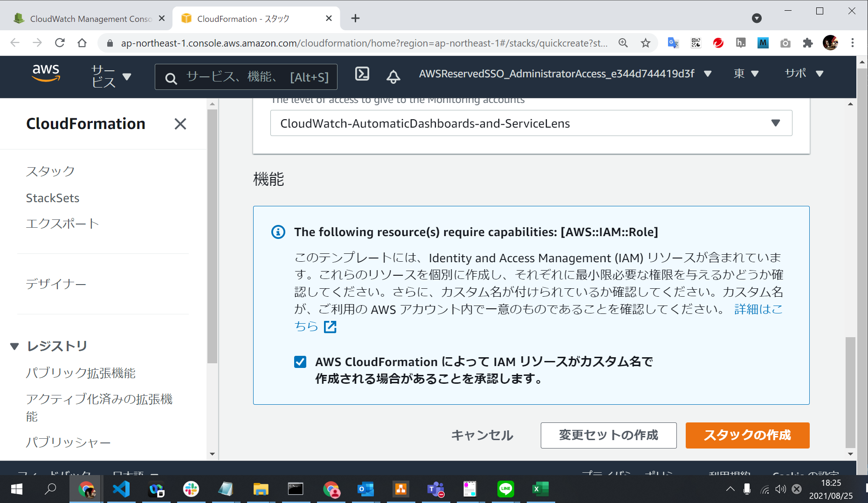
Task: Open Visual Studio Code from taskbar
Action: pyautogui.click(x=121, y=489)
